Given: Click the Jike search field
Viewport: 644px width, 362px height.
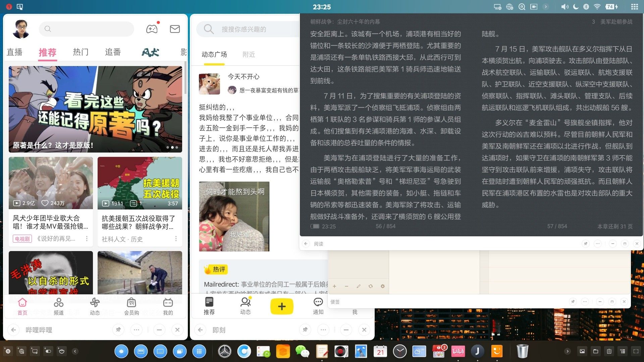Looking at the screenshot, I should click(248, 29).
